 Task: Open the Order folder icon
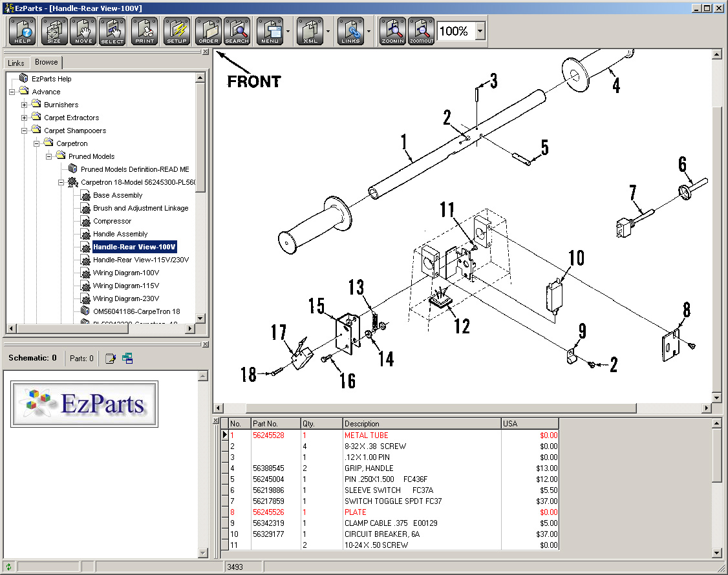(208, 31)
